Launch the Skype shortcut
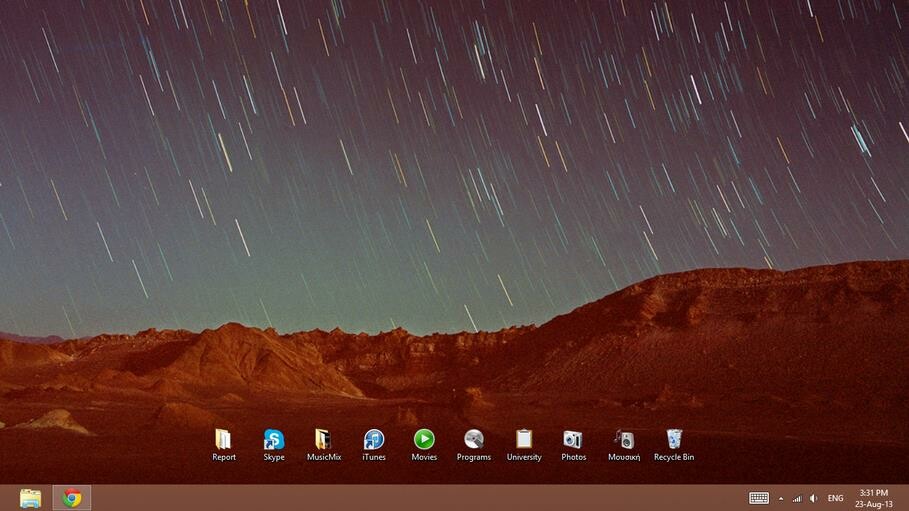Image resolution: width=909 pixels, height=511 pixels. pos(274,440)
